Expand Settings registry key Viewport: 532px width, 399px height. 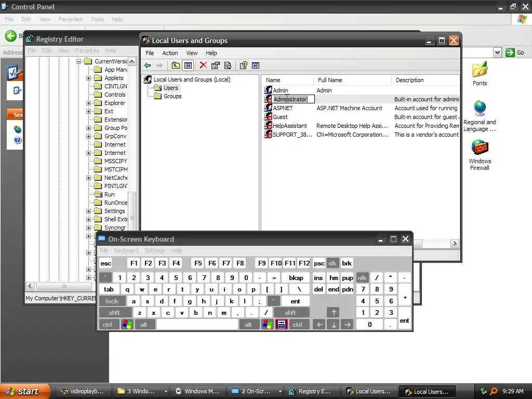[88, 211]
